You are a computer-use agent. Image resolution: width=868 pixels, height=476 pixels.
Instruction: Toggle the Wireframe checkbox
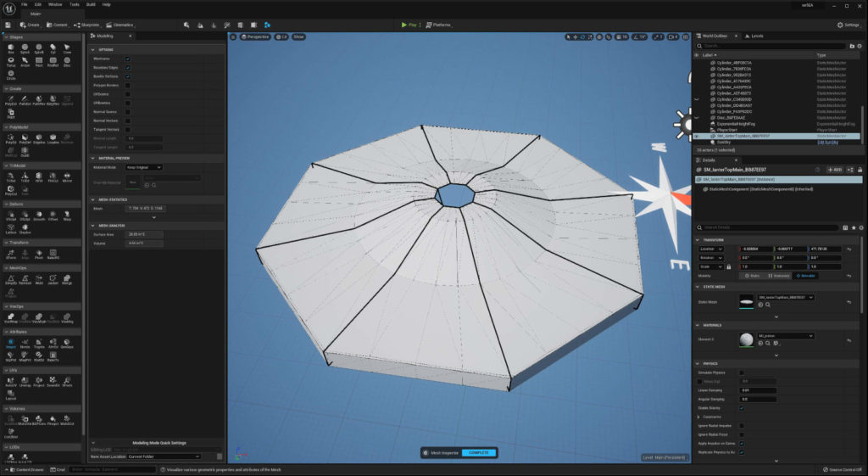click(x=128, y=59)
